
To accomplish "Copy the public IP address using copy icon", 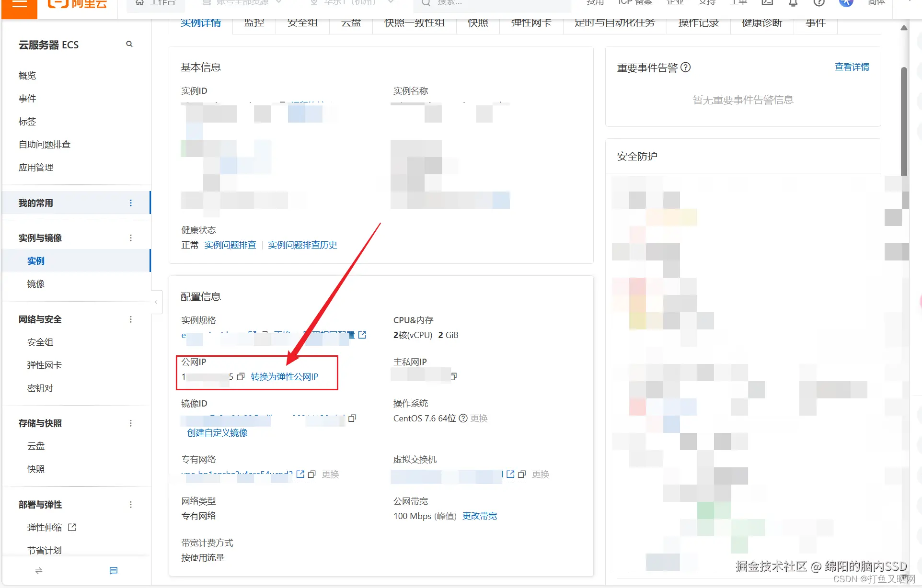I will (x=241, y=377).
